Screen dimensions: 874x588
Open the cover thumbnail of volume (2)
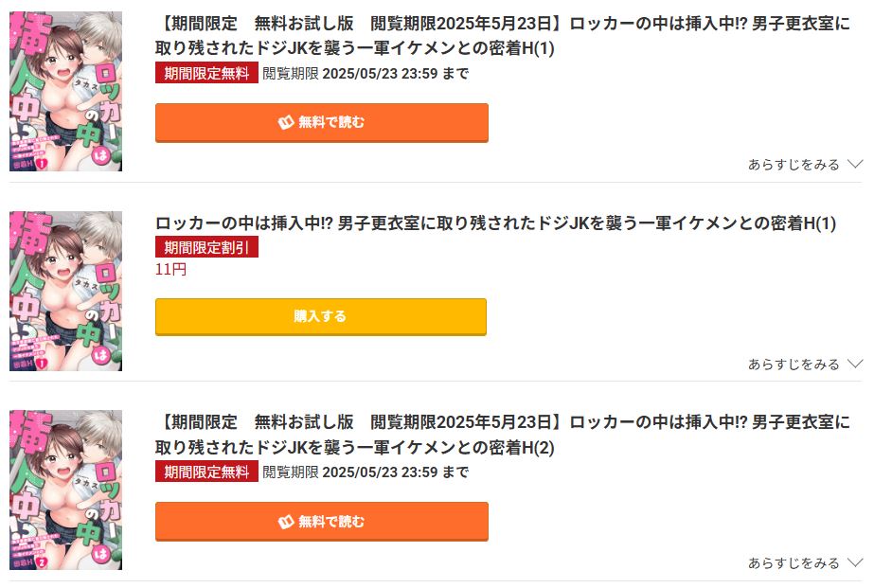[63, 490]
